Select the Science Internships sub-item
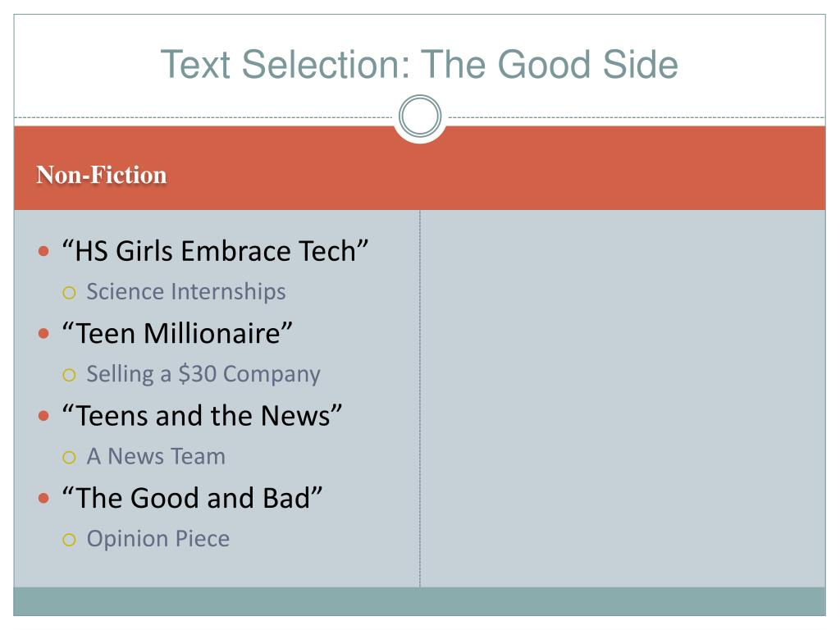 (186, 292)
